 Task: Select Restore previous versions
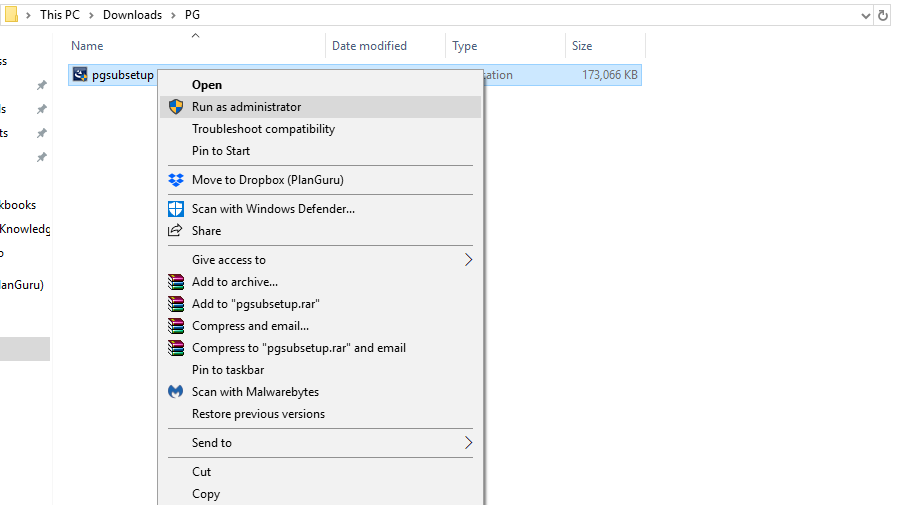point(258,414)
